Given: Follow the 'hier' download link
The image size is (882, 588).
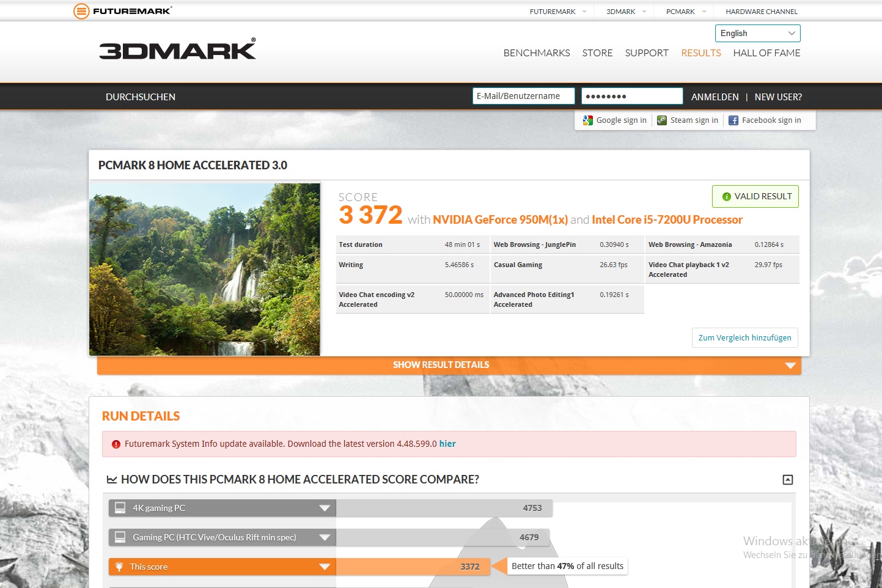Looking at the screenshot, I should [447, 444].
